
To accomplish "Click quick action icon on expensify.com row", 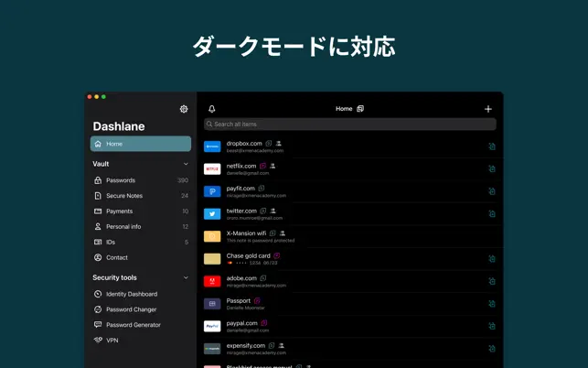I will tap(492, 349).
